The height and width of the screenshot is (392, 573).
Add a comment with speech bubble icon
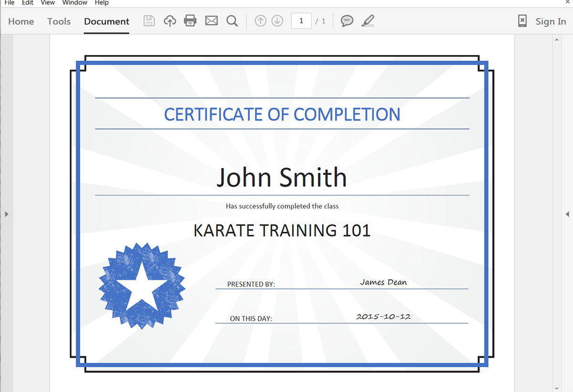click(347, 21)
